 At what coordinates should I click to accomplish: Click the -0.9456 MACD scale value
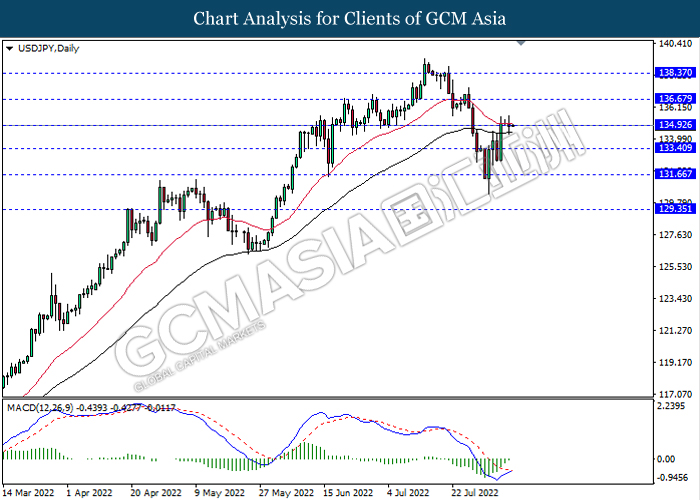click(672, 478)
